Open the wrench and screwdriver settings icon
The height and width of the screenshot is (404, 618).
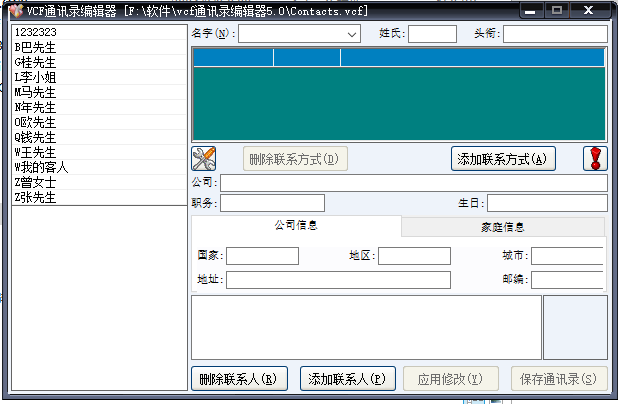pos(203,158)
